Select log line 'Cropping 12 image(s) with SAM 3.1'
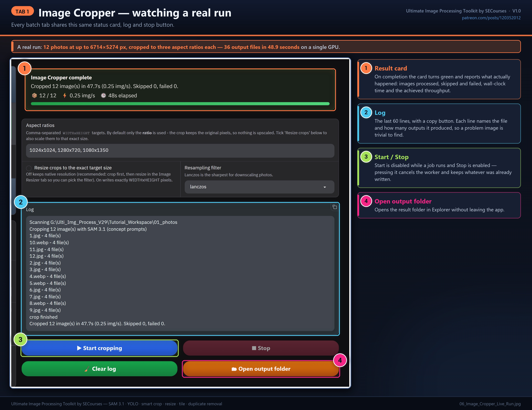 pyautogui.click(x=88, y=229)
